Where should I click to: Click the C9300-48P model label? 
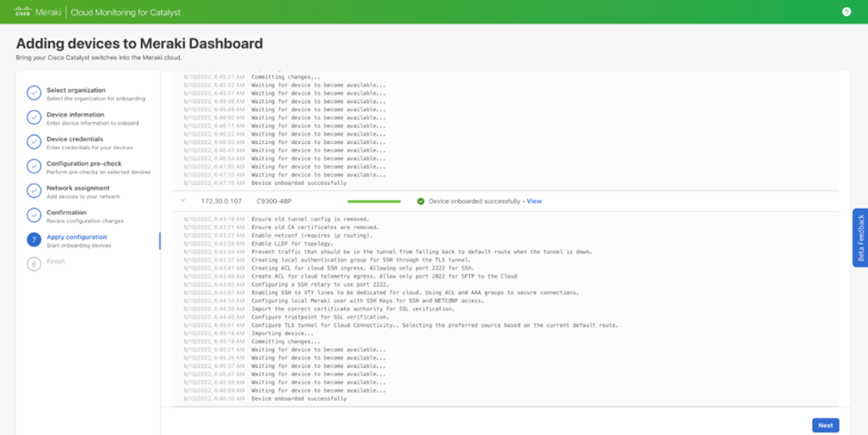[274, 201]
